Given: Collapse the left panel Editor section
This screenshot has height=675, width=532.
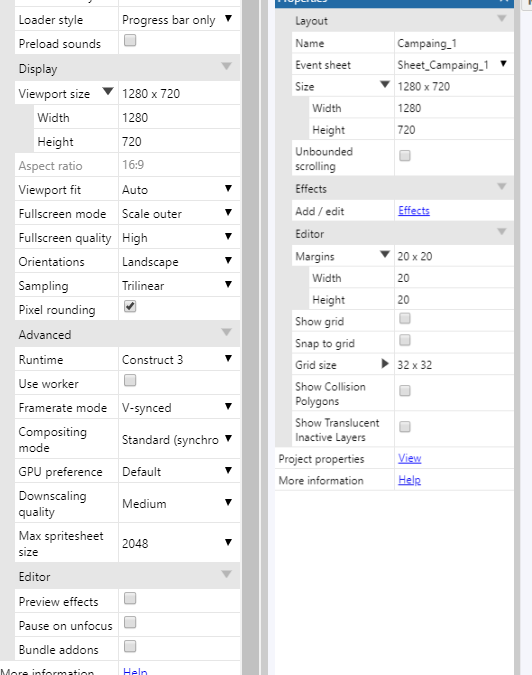Looking at the screenshot, I should click(x=226, y=574).
